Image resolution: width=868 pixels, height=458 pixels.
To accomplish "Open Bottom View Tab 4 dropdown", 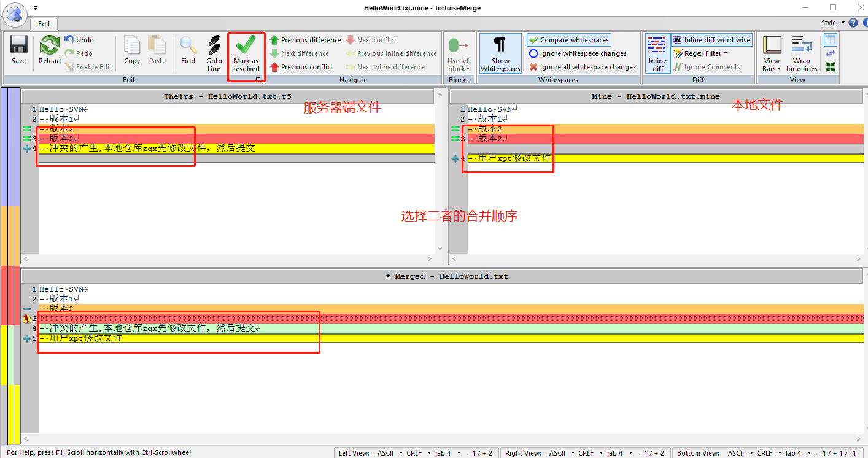I will point(797,453).
